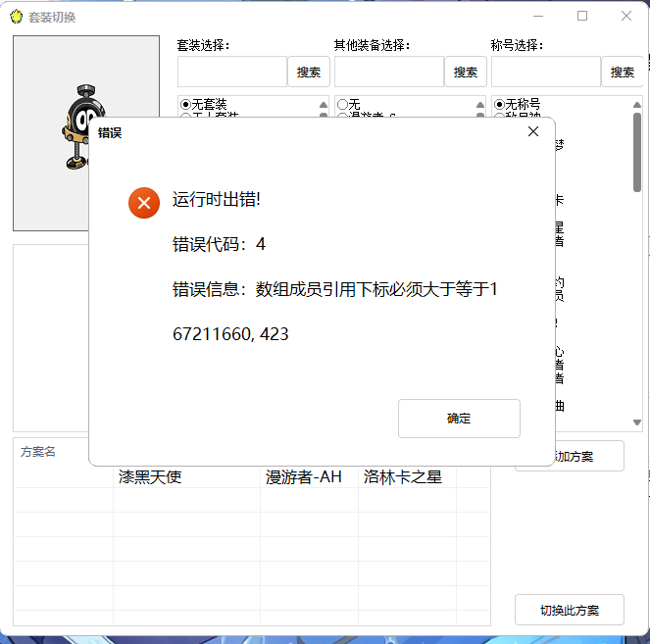Select the 无套装 radio button
Image resolution: width=650 pixels, height=644 pixels.
click(185, 104)
